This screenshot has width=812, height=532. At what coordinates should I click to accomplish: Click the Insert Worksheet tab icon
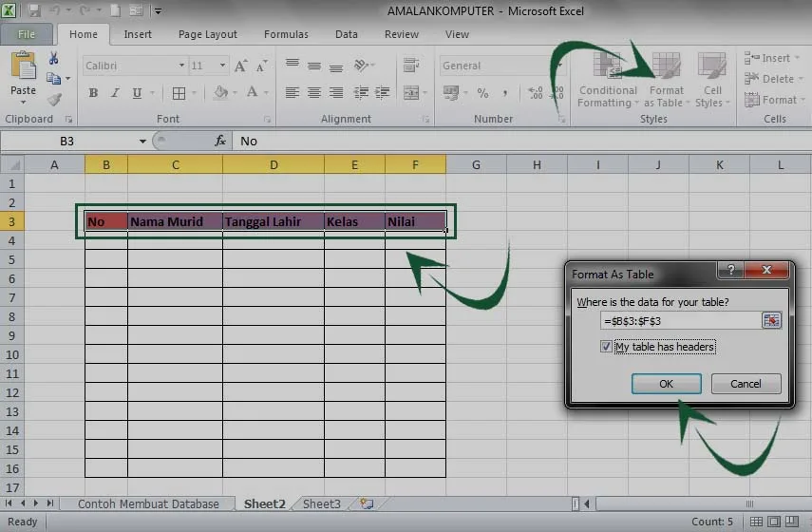coord(367,503)
